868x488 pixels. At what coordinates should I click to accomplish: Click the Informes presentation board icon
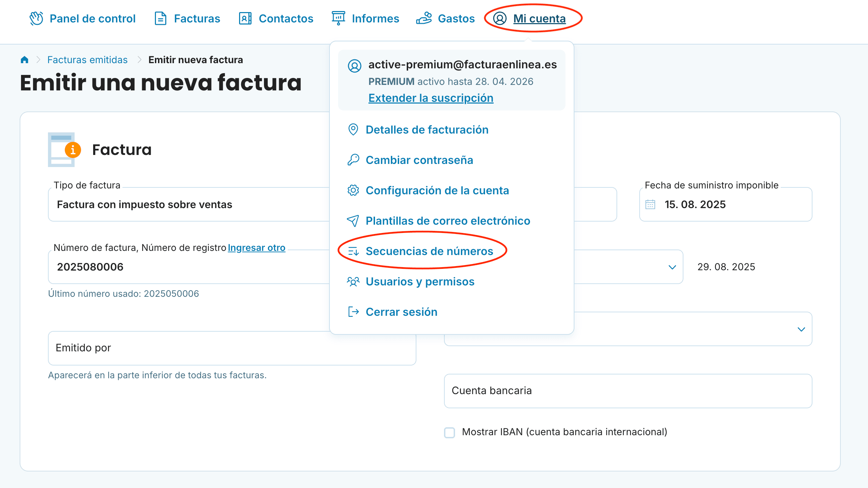point(338,18)
